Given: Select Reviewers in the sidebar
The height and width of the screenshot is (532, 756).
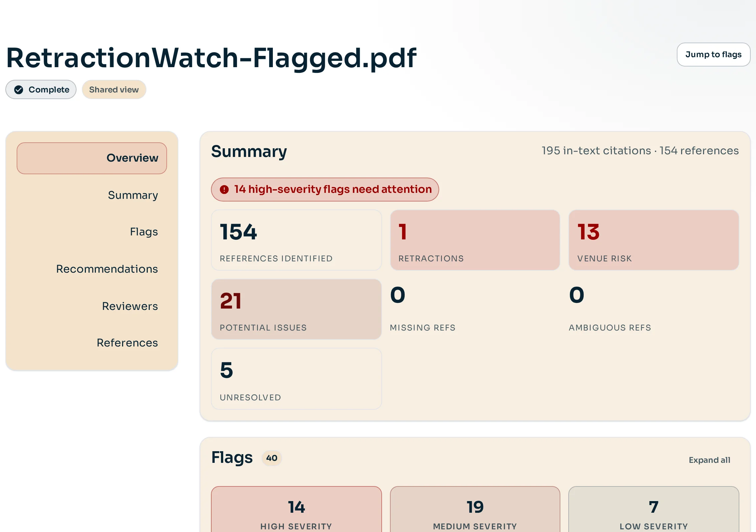Looking at the screenshot, I should (130, 306).
